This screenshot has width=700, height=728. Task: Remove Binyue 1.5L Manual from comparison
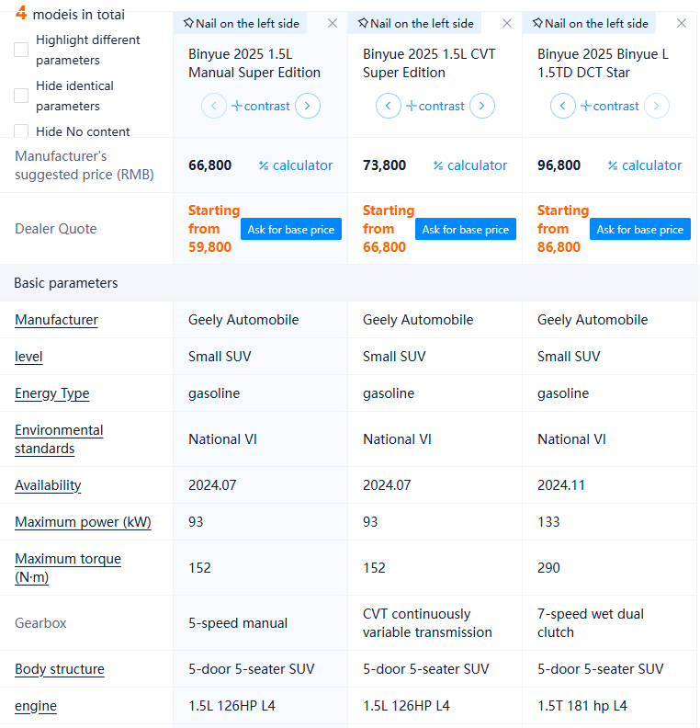pyautogui.click(x=333, y=23)
